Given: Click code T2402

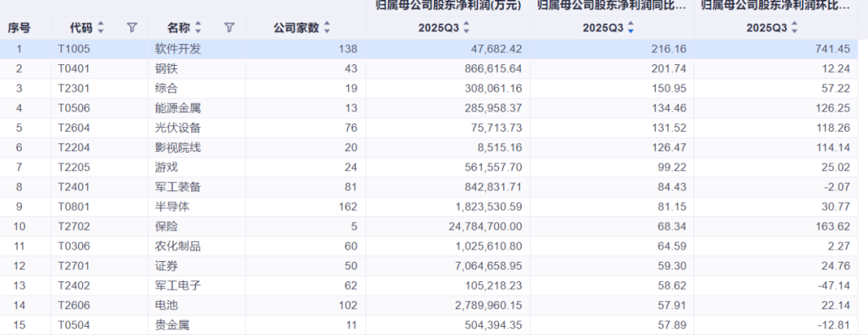Looking at the screenshot, I should point(74,286).
